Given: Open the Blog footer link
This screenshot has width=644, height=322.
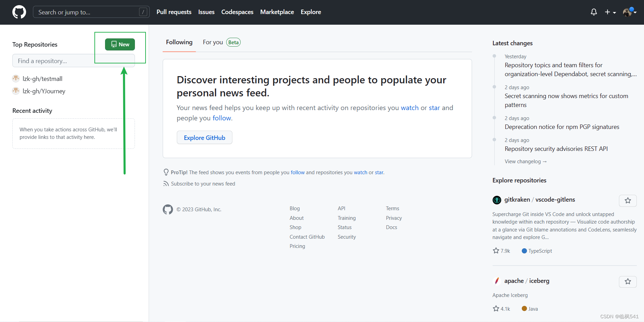Looking at the screenshot, I should click(x=295, y=208).
